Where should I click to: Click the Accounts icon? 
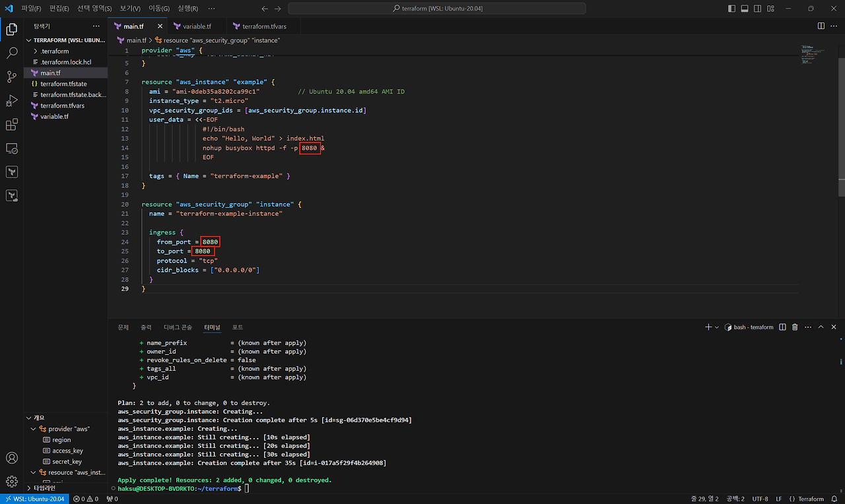click(x=11, y=458)
